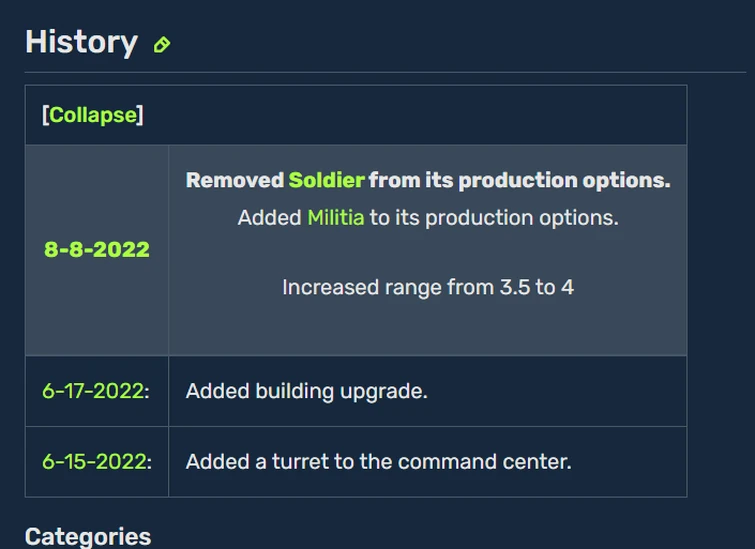Viewport: 755px width, 549px height.
Task: Open the 8-8-2022 update date link
Action: click(97, 249)
